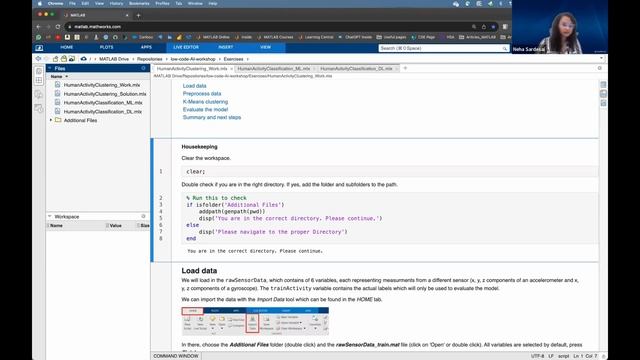640x360 pixels.
Task: Click the MATLAB logo icon in the toolstrip
Action: [39, 48]
